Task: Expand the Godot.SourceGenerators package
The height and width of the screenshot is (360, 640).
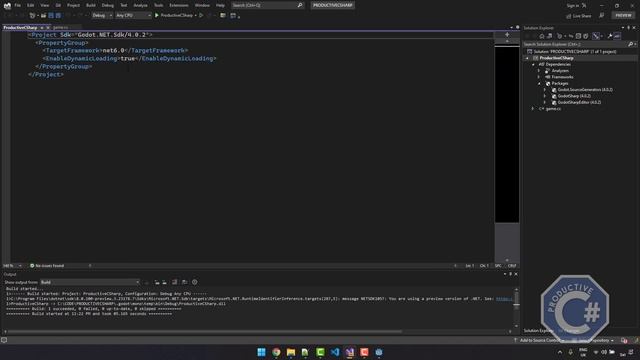Action: point(545,90)
